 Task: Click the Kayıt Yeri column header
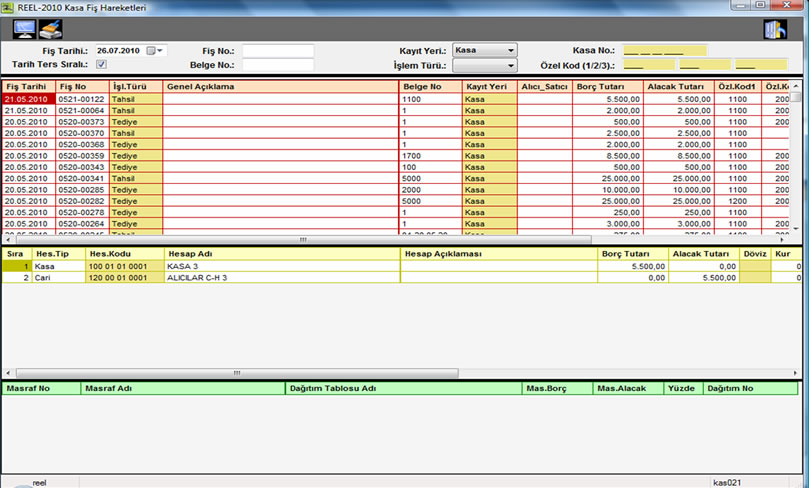tap(490, 87)
